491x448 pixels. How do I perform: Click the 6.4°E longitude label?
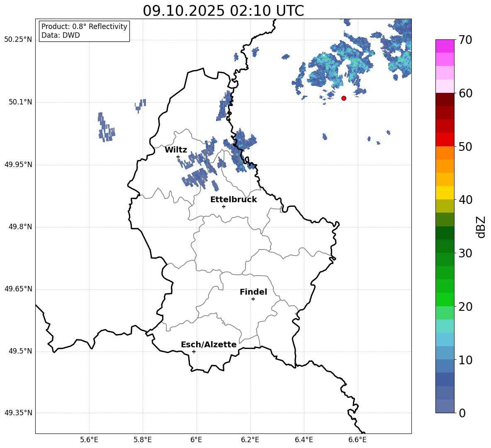pos(304,440)
